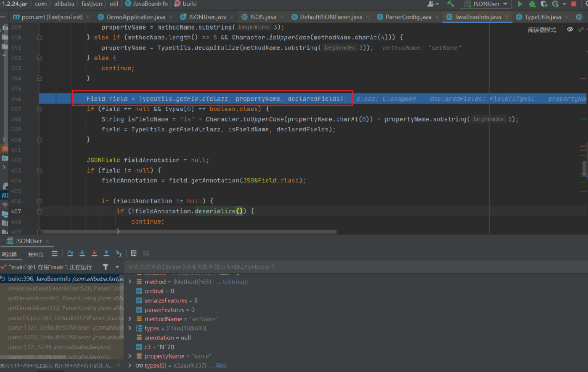
Task: Close the JavaBeanInfo.java tab
Action: click(507, 17)
